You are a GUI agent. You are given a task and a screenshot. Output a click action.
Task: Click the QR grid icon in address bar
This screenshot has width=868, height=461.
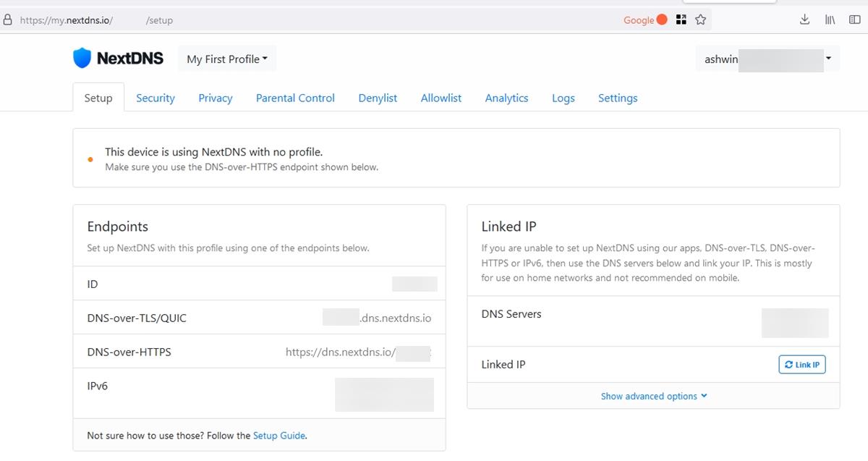click(681, 20)
